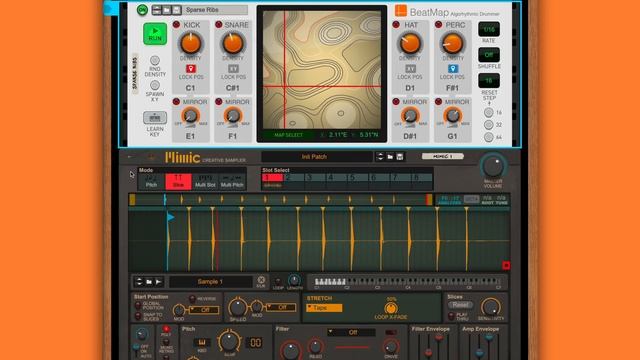Enable MIRROR LED above E1
The height and width of the screenshot is (360, 640).
tap(176, 102)
